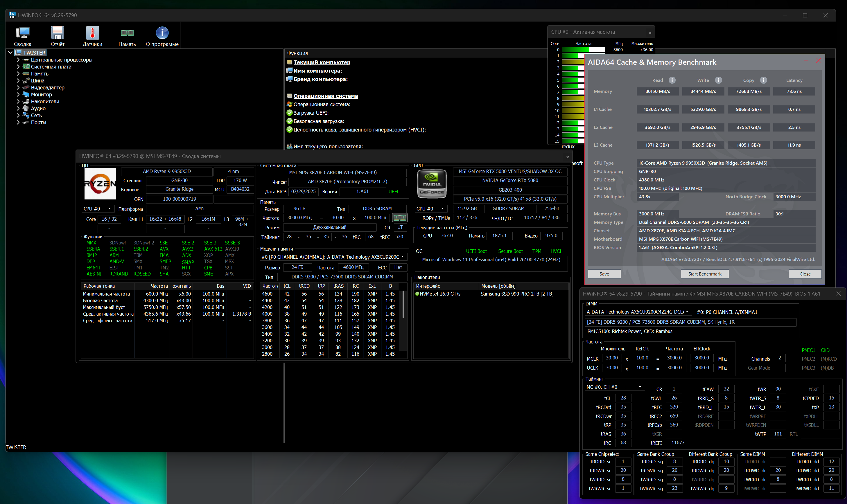847x504 pixels.
Task: Open the CPU #0 selector dropdown
Action: [x=98, y=209]
